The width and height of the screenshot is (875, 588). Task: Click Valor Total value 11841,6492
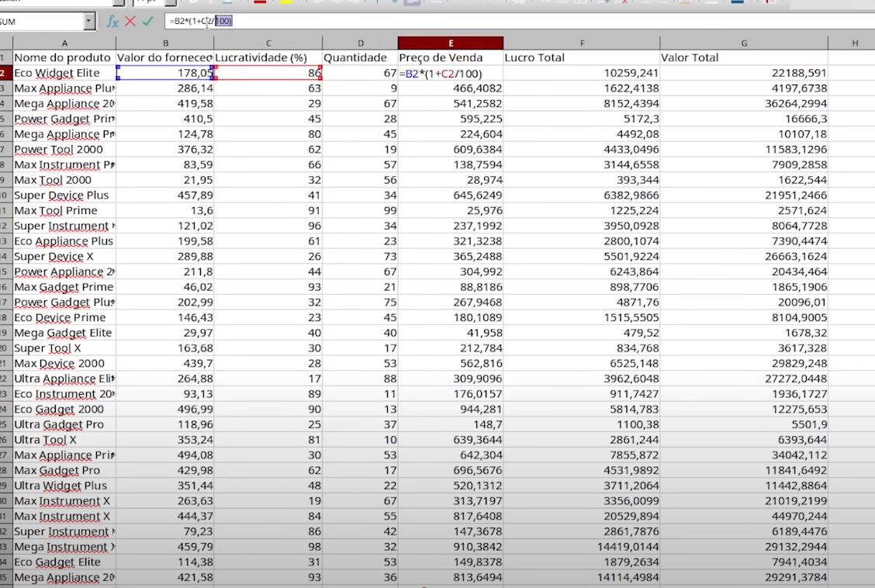[744, 470]
